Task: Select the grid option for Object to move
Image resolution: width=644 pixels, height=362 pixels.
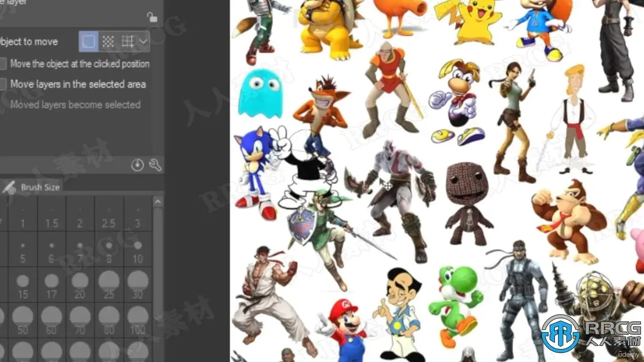Action: (128, 42)
